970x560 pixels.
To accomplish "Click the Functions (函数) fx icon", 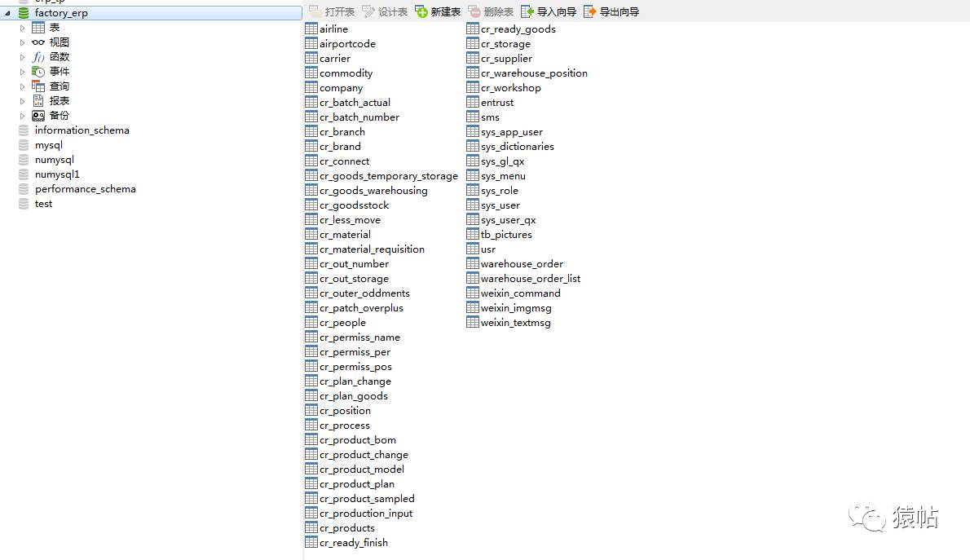I will coord(38,57).
